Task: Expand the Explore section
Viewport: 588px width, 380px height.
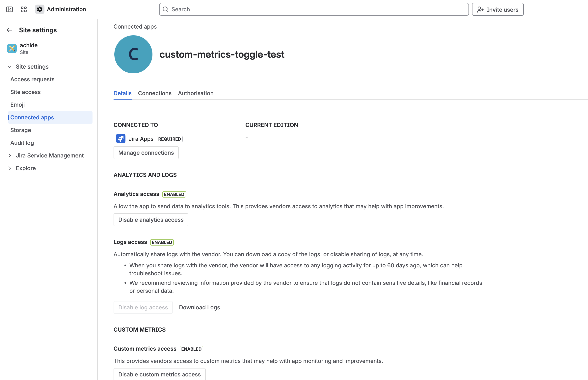Action: pos(10,168)
